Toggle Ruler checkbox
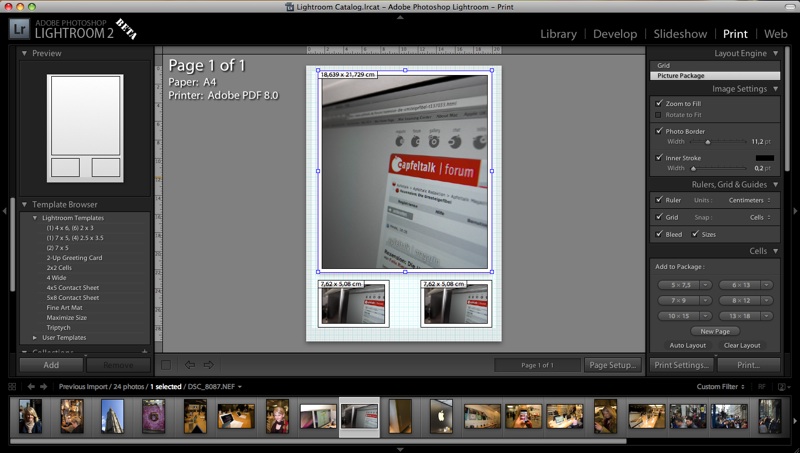This screenshot has height=453, width=800. pyautogui.click(x=659, y=200)
